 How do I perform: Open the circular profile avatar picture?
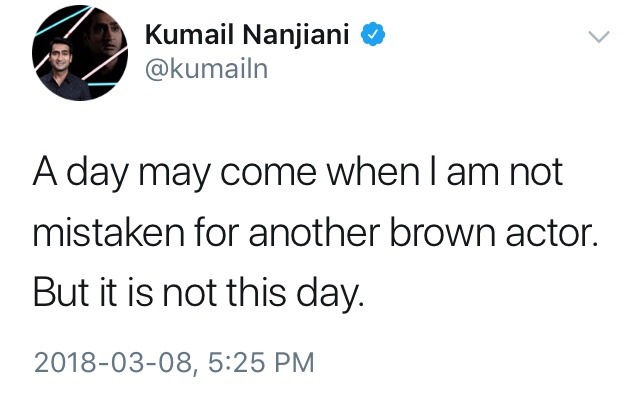(80, 53)
